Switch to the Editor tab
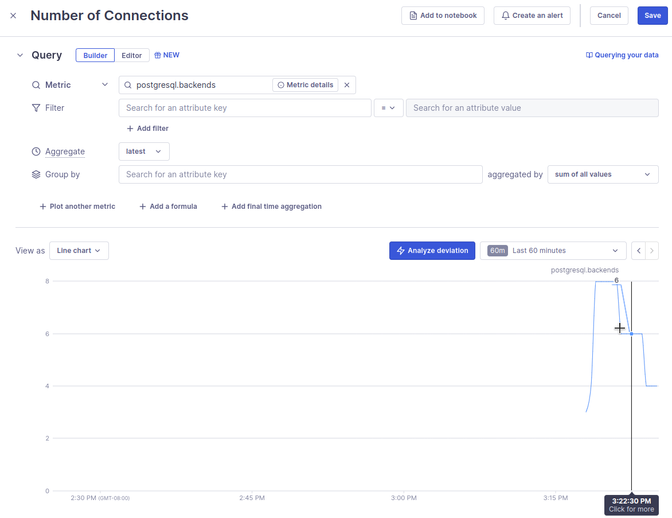The image size is (672, 518). (x=132, y=55)
